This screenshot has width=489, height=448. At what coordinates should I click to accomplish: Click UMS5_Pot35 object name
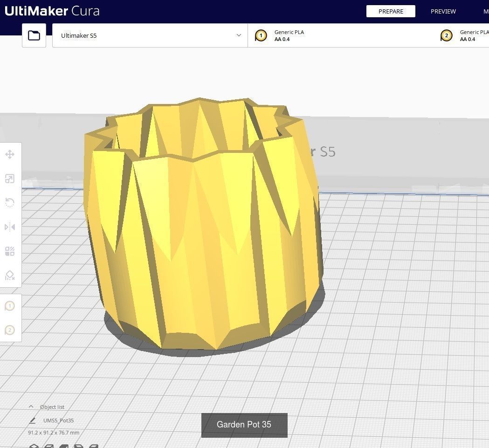point(58,420)
